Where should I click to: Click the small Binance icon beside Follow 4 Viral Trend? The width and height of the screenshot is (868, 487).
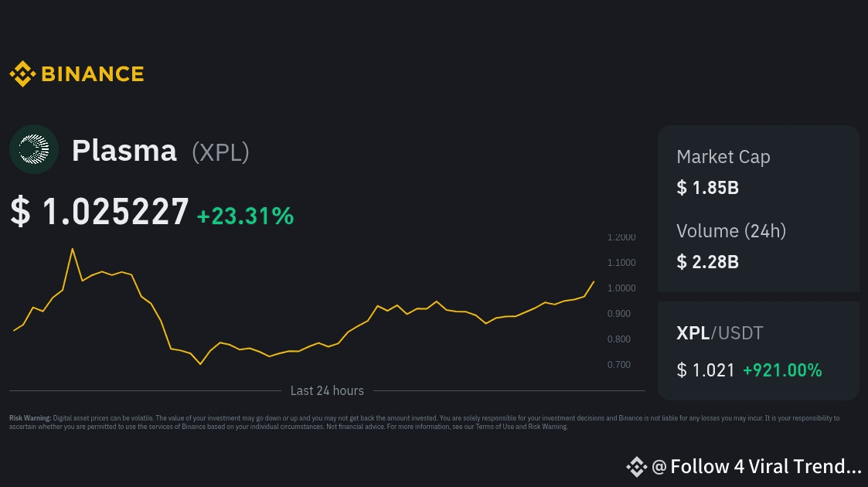(637, 467)
